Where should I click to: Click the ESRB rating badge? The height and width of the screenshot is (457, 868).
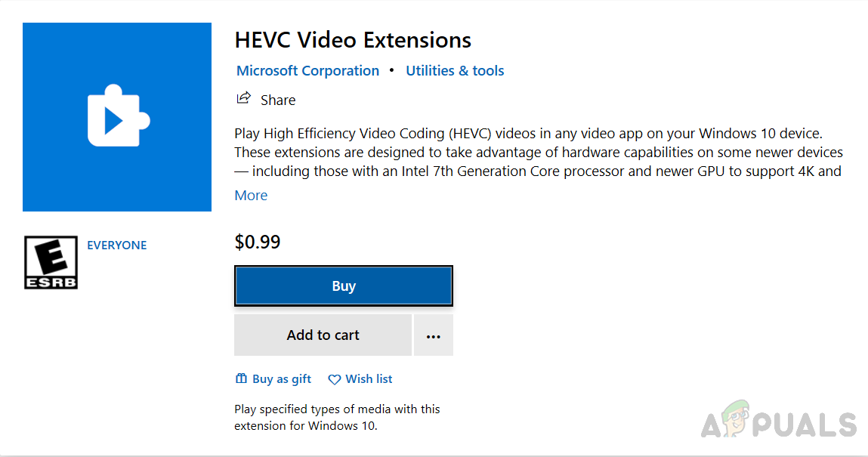pos(51,262)
